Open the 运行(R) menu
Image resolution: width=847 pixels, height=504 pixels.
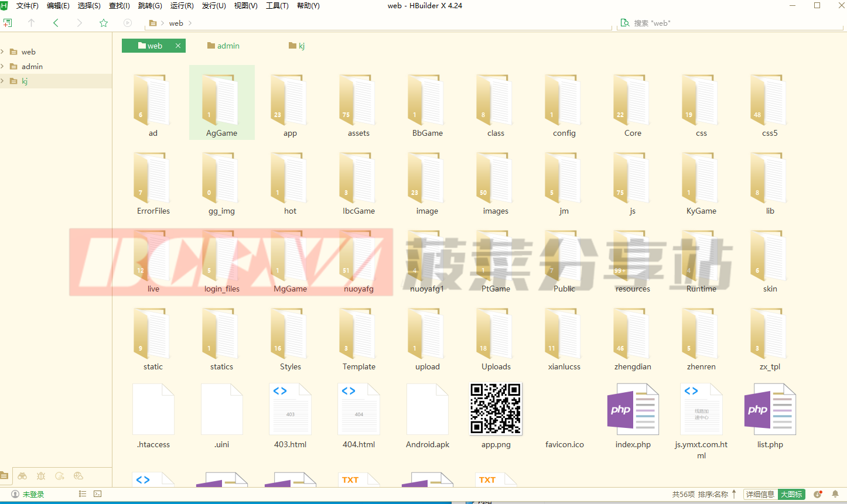click(182, 6)
